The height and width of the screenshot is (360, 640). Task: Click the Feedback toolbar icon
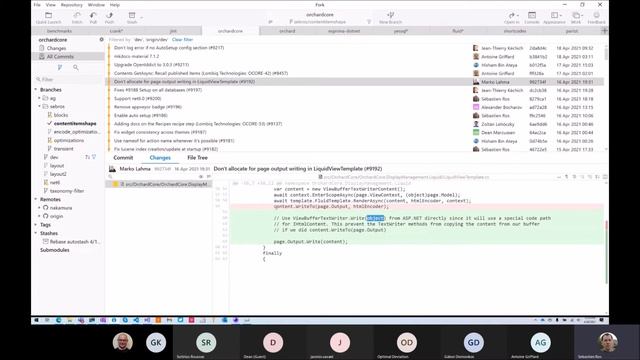pyautogui.click(x=596, y=16)
